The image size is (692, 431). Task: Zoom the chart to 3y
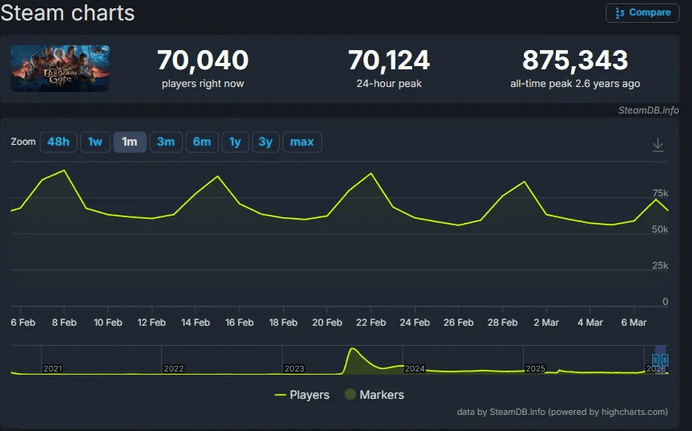[x=265, y=142]
